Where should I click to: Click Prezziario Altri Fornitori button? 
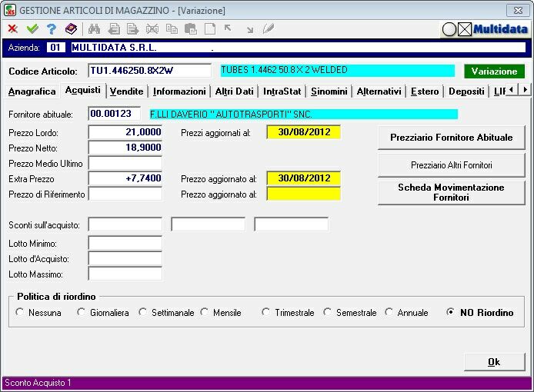[451, 165]
